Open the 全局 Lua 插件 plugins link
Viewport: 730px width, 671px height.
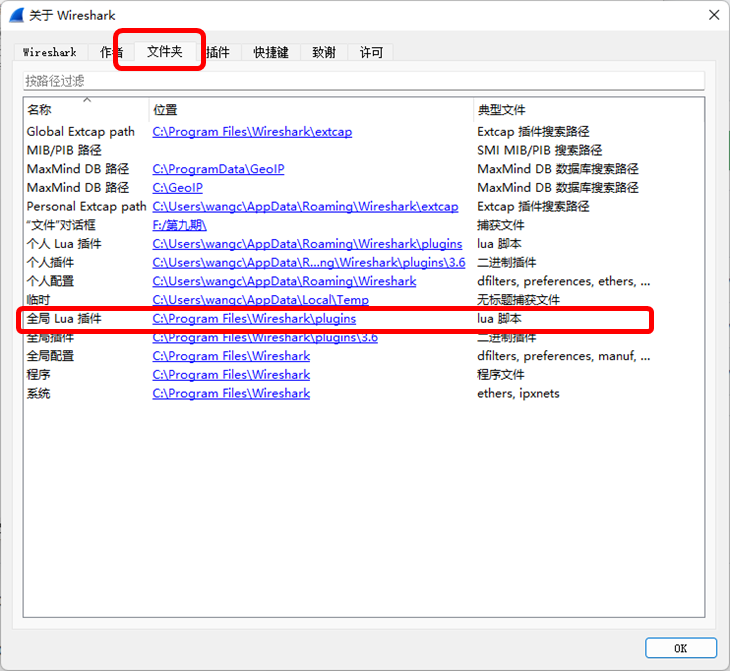254,319
